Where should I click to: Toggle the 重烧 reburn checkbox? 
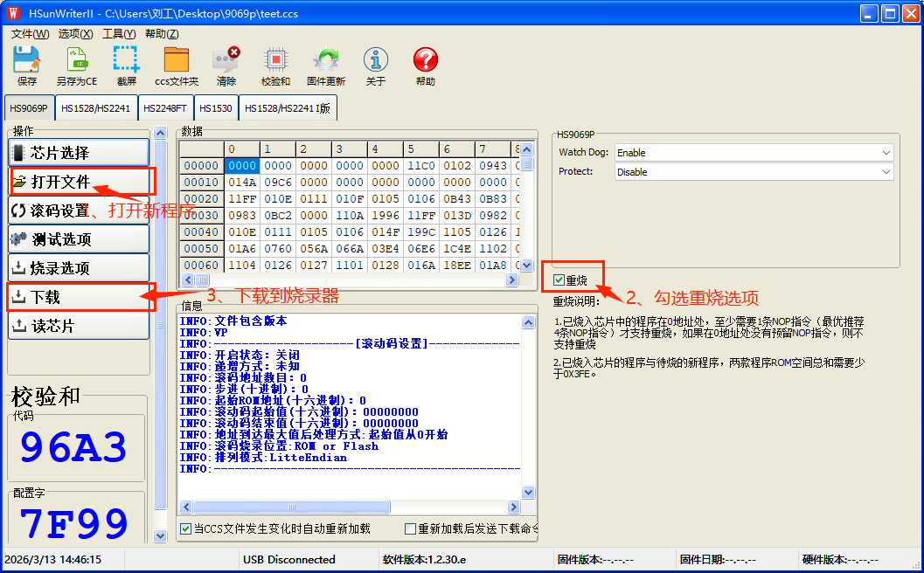point(559,280)
